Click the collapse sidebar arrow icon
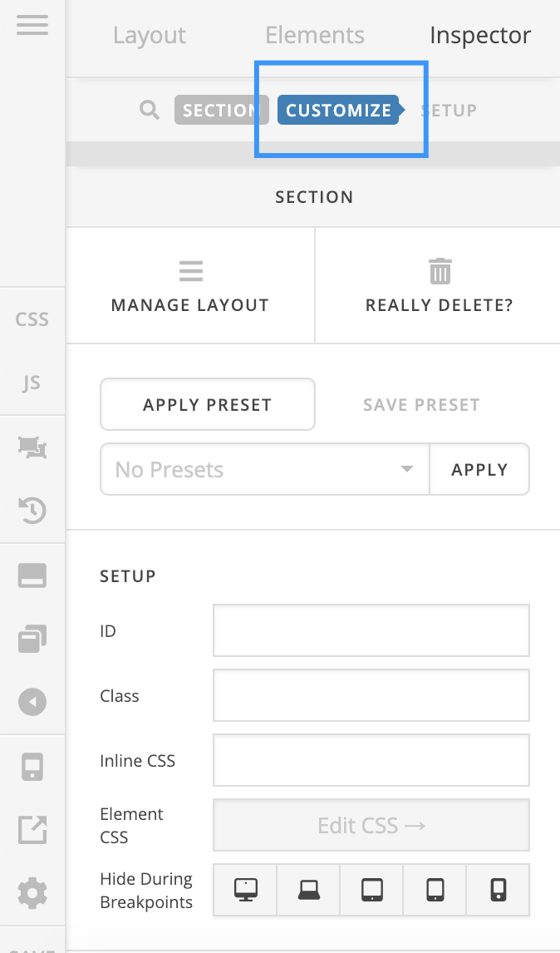Viewport: 560px width, 953px height. [32, 703]
